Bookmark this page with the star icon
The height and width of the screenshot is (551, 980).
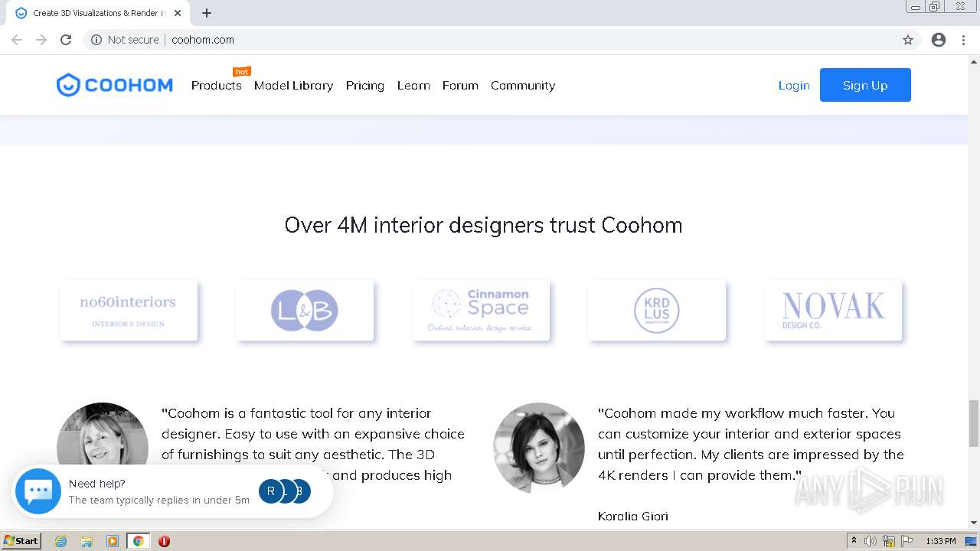908,40
